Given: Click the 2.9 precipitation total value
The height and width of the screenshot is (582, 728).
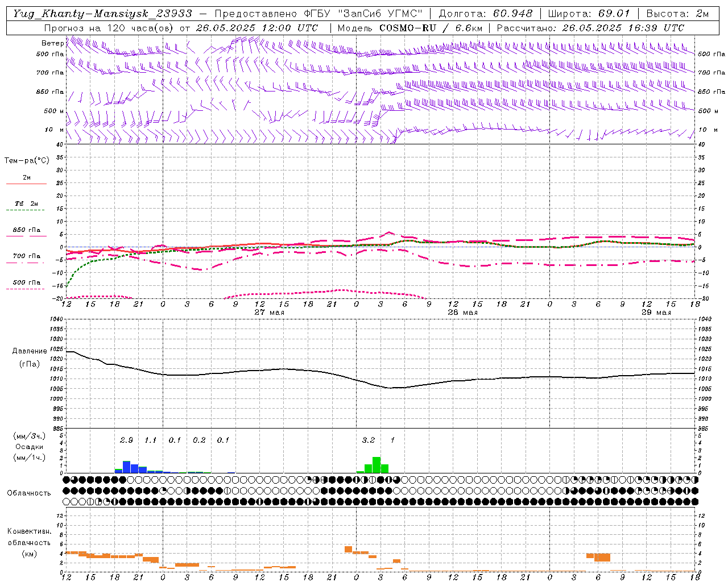Looking at the screenshot, I should [x=126, y=440].
